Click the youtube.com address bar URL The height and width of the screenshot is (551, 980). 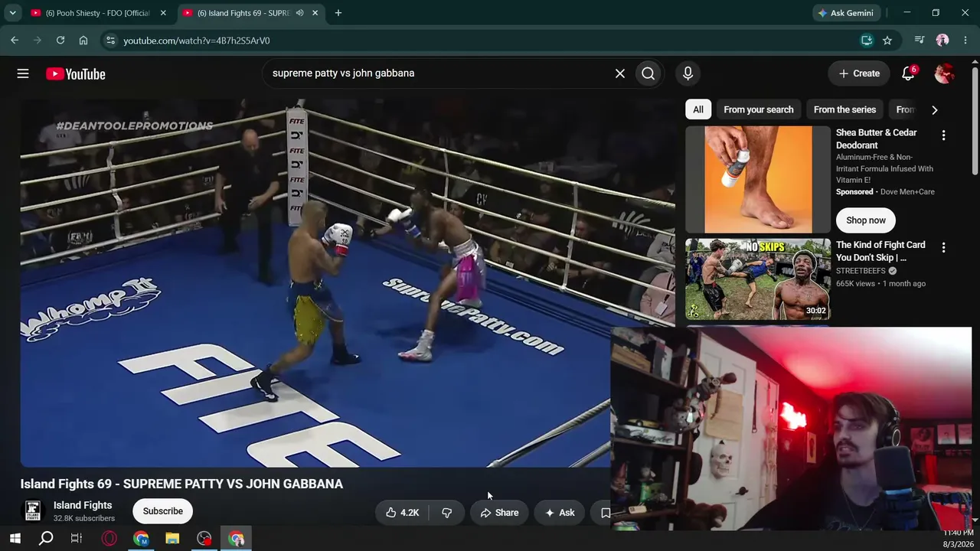(197, 41)
